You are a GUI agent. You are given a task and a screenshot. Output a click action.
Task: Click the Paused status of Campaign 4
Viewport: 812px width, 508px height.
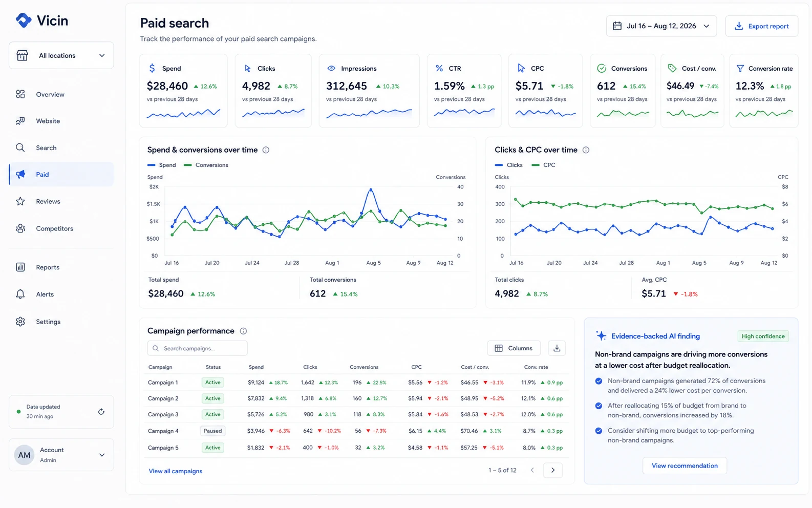pos(213,431)
